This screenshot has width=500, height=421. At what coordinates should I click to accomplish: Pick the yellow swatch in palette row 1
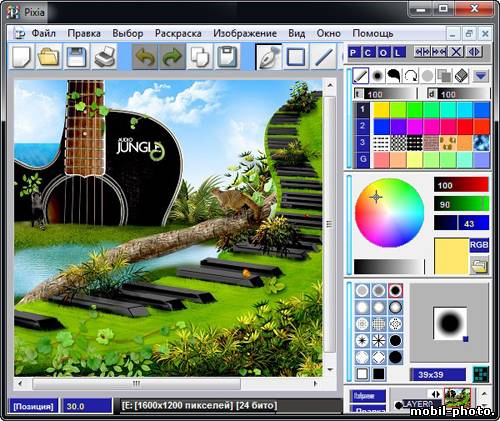point(381,110)
